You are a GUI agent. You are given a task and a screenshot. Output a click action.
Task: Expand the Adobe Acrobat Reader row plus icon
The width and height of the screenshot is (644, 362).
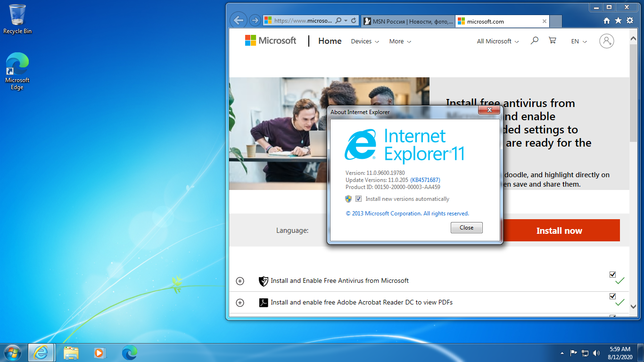pos(240,303)
